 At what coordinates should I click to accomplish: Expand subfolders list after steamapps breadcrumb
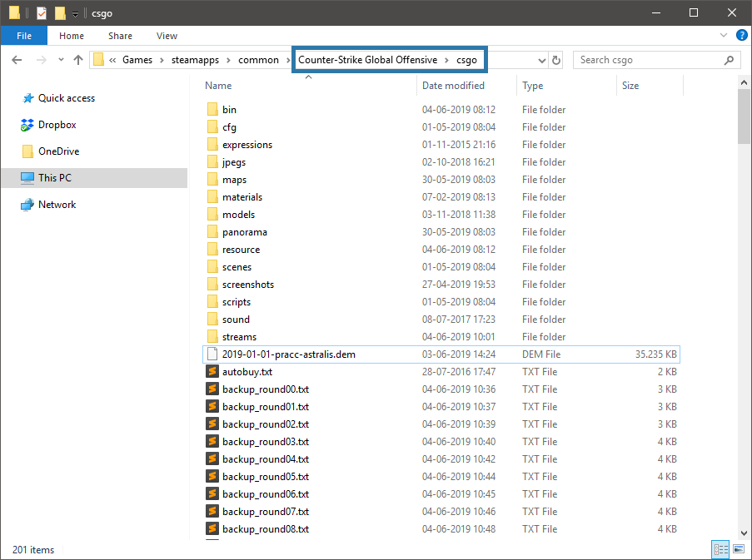(228, 61)
